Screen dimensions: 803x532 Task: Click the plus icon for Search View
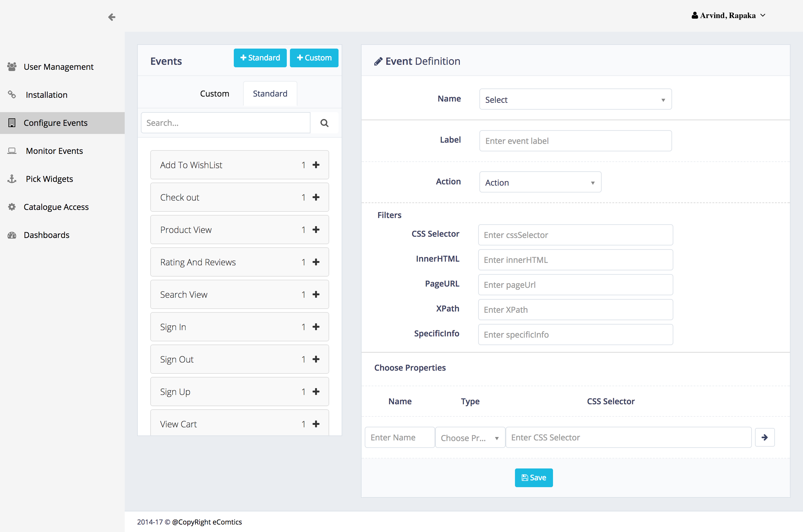point(316,295)
